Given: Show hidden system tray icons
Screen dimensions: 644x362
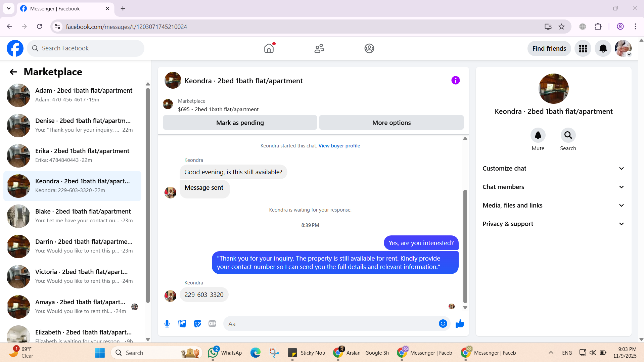Looking at the screenshot, I should pos(551,353).
